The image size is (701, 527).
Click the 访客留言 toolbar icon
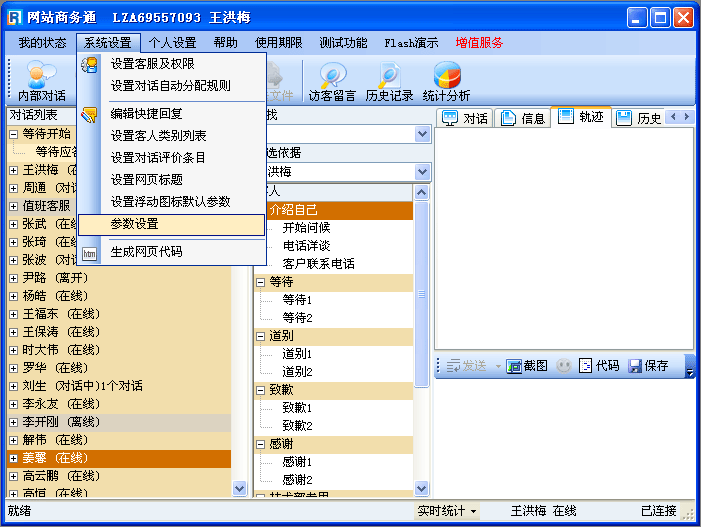(332, 80)
